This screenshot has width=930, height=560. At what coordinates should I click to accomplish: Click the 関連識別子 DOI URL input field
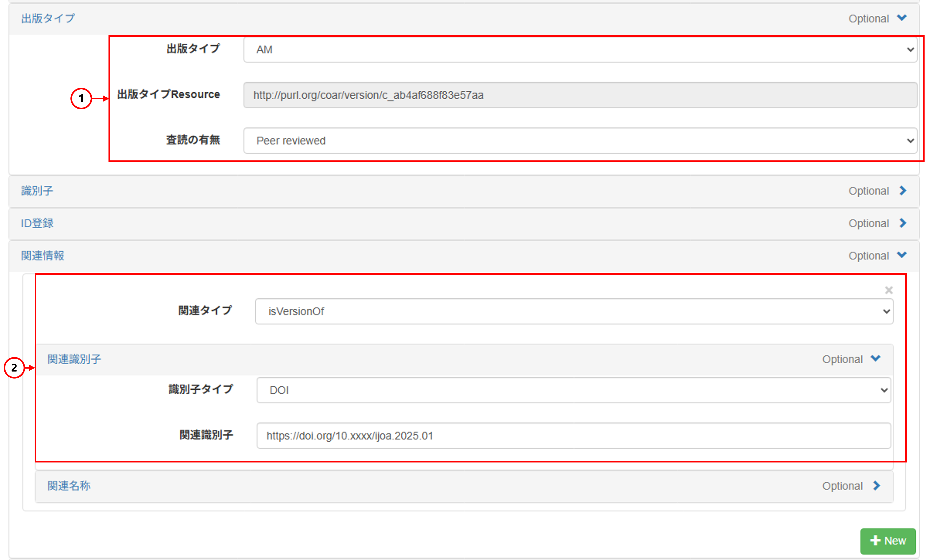(574, 436)
